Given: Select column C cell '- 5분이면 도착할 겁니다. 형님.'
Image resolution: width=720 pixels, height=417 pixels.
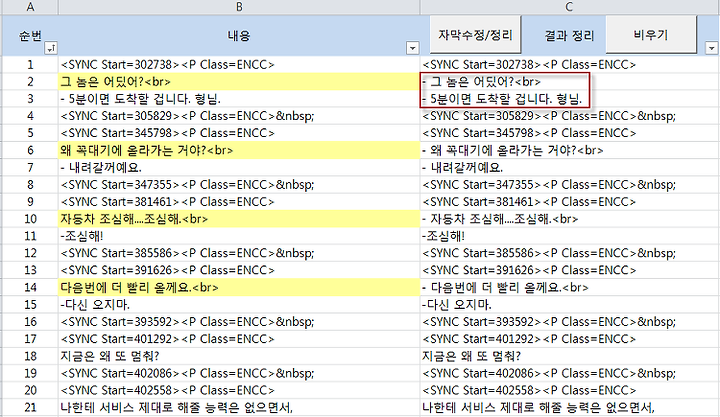Looking at the screenshot, I should click(570, 99).
